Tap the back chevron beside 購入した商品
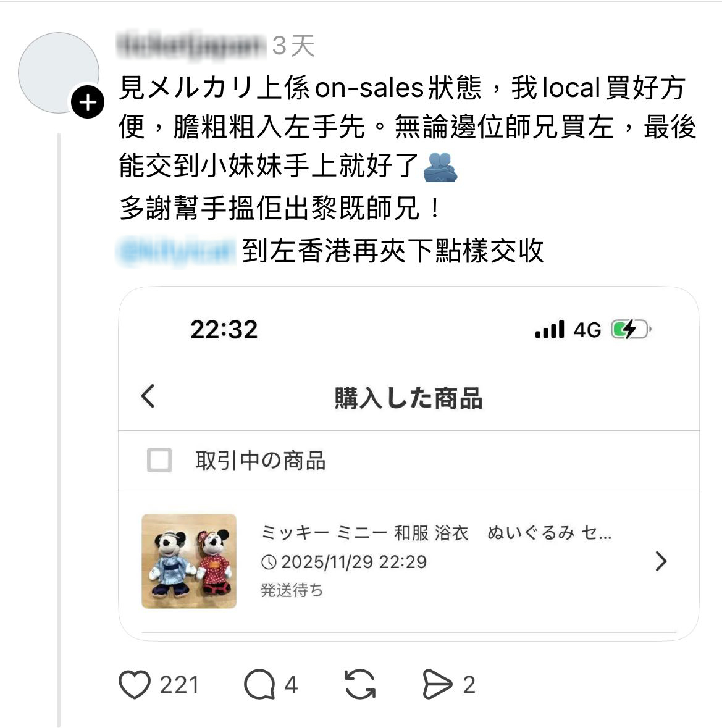The height and width of the screenshot is (728, 722). coord(148,396)
